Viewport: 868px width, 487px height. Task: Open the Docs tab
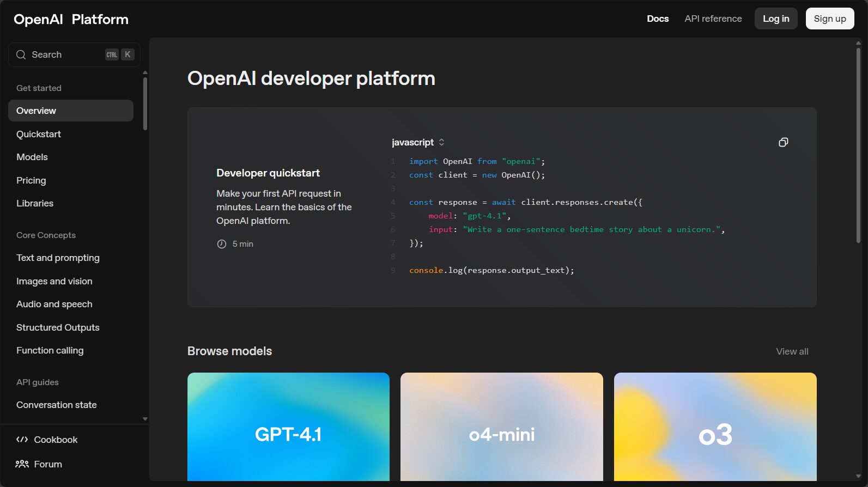658,19
